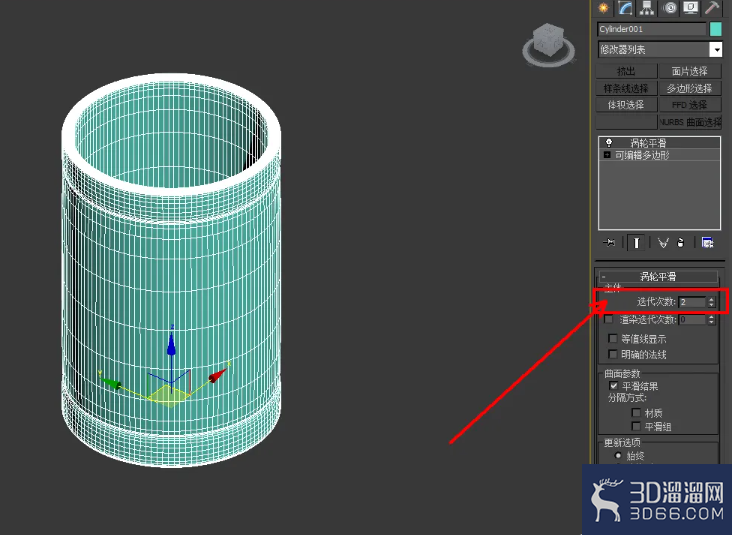Open Configure Modifier Sets icon

[707, 243]
